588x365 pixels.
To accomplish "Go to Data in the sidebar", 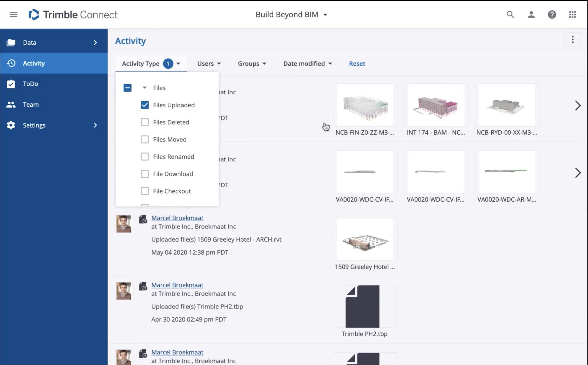I will pyautogui.click(x=54, y=43).
